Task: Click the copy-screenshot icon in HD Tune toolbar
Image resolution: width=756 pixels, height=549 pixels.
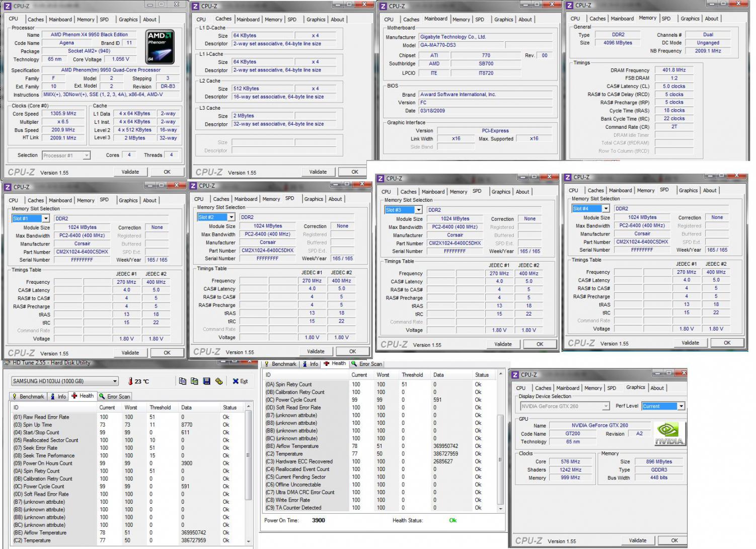Action: [194, 381]
